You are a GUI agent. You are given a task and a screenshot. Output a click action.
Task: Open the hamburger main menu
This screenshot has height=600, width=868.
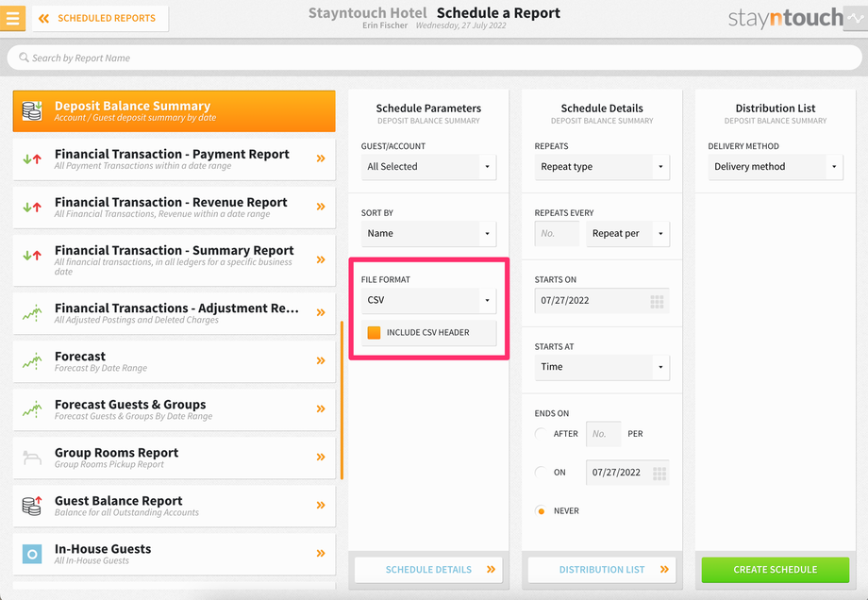(x=12, y=18)
